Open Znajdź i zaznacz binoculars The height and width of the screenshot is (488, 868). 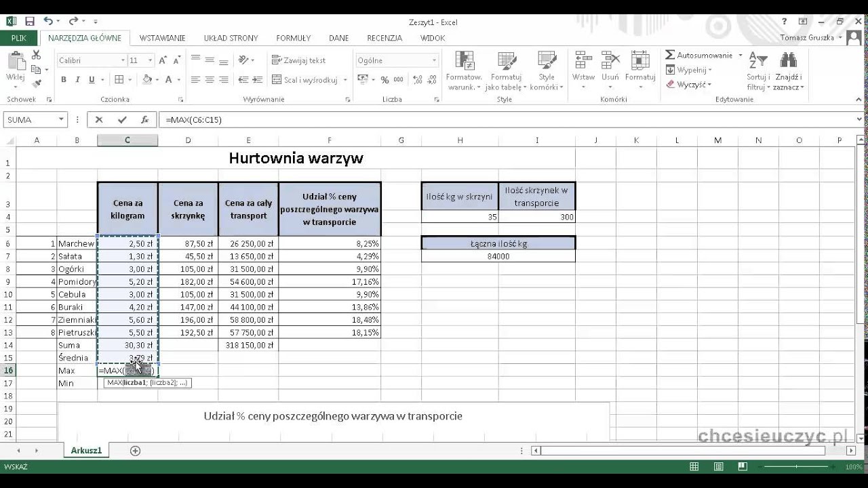pyautogui.click(x=789, y=70)
